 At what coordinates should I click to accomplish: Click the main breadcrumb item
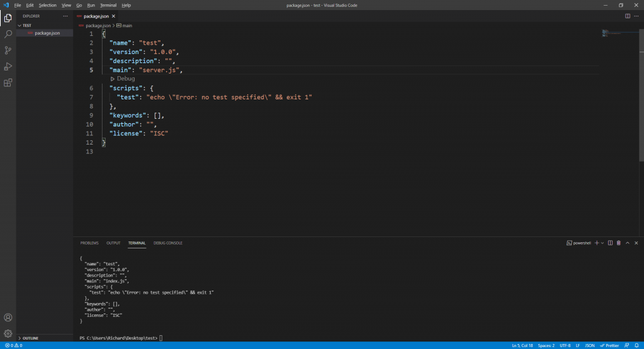(x=127, y=25)
